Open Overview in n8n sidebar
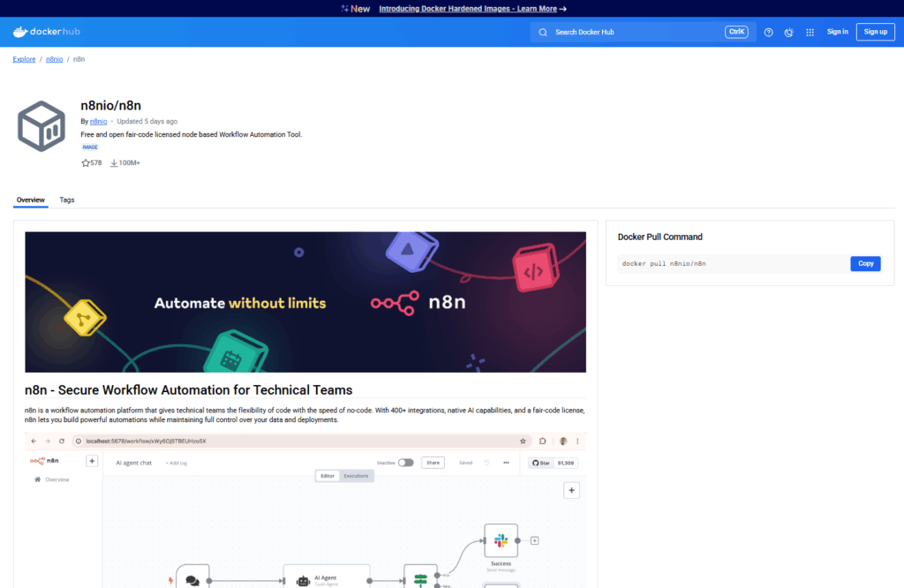The image size is (904, 588). pyautogui.click(x=52, y=479)
